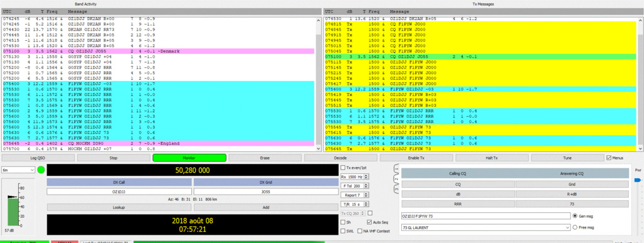The height and width of the screenshot is (243, 644).
Task: Select the Gen msg radio button
Action: [575, 216]
